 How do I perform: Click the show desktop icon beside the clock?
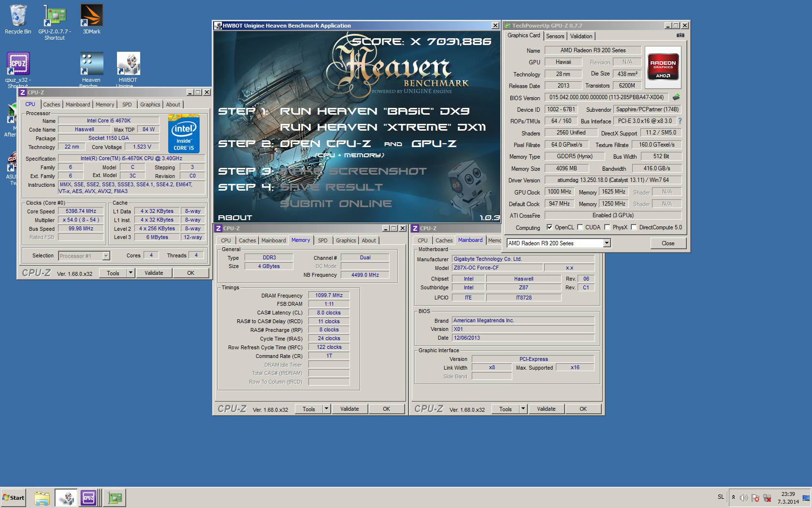[x=806, y=497]
